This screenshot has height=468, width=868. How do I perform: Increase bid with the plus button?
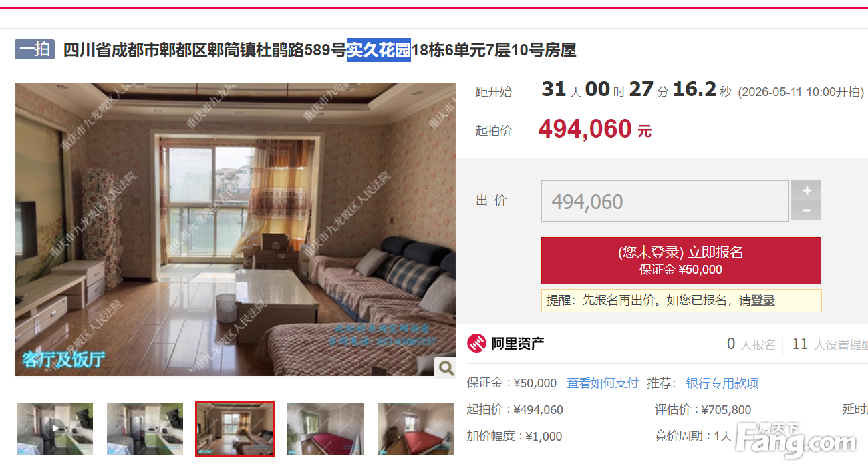(x=806, y=190)
